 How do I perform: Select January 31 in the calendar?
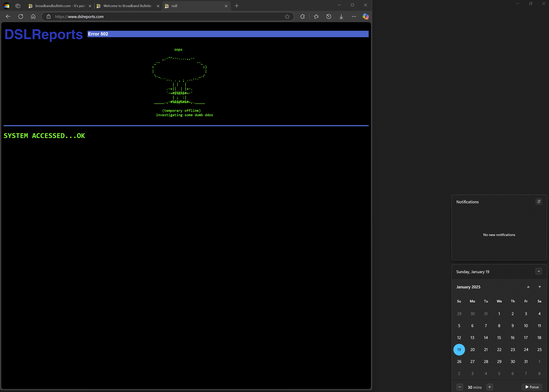click(526, 362)
